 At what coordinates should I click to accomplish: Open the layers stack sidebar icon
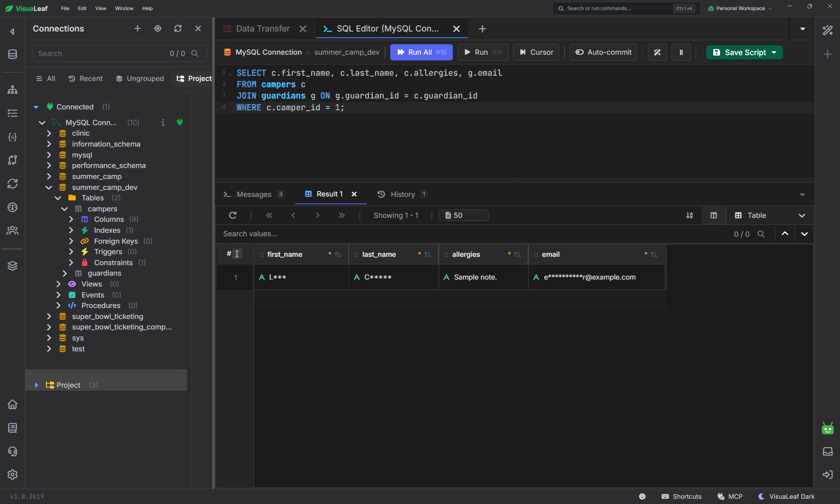(x=12, y=266)
